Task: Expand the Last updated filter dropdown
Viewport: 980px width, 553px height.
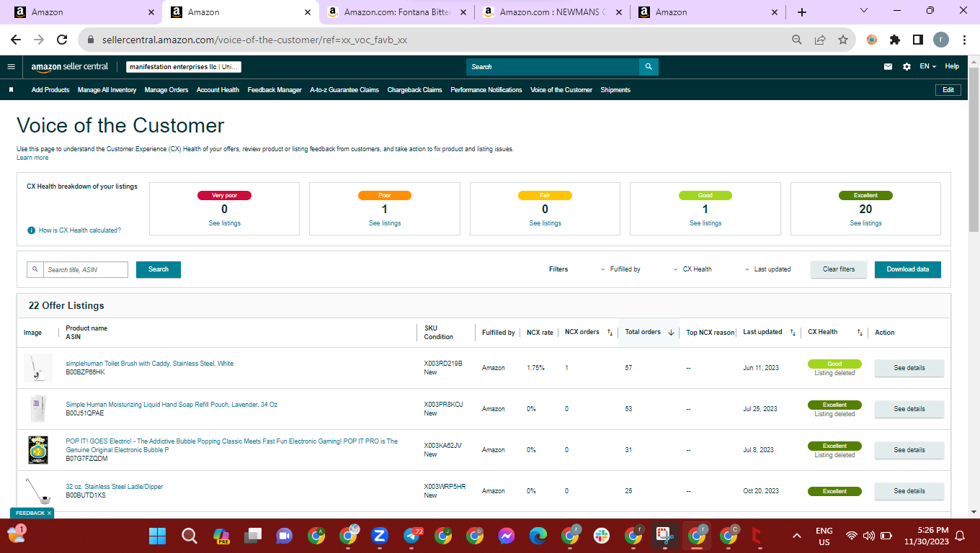Action: pos(768,269)
